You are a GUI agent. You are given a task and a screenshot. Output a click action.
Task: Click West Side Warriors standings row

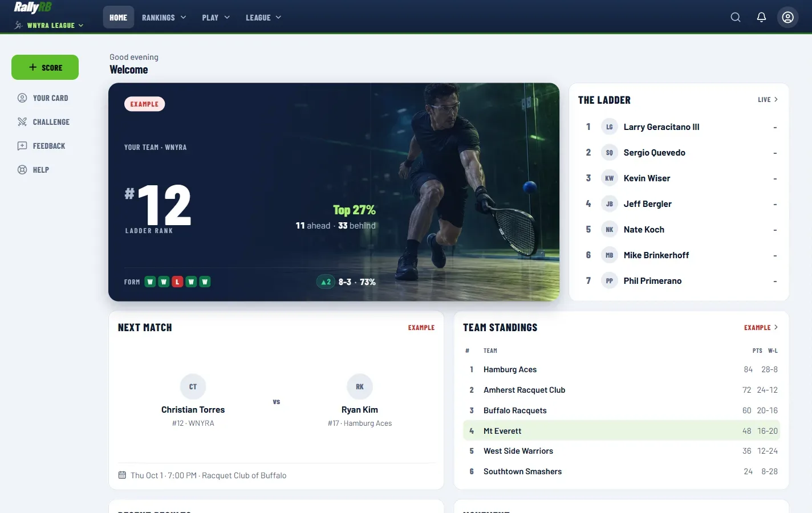click(622, 451)
